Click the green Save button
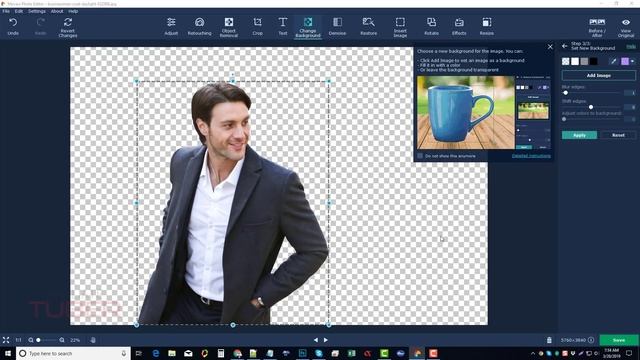Image resolution: width=640 pixels, height=360 pixels. (x=619, y=340)
